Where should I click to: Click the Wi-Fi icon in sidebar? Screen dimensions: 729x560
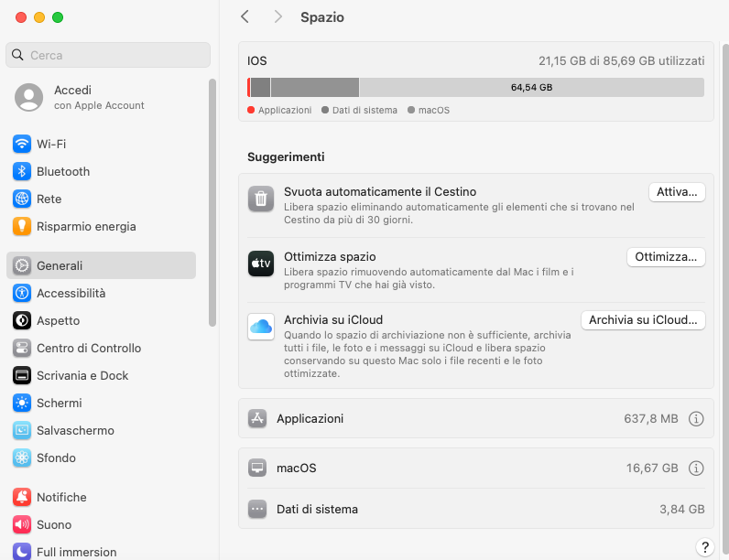[22, 144]
